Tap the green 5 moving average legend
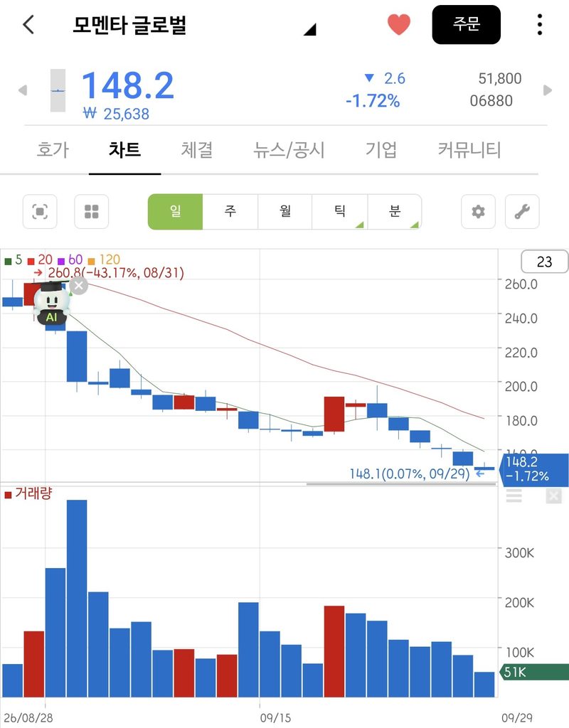Viewport: 569px width, 728px height. point(14,259)
